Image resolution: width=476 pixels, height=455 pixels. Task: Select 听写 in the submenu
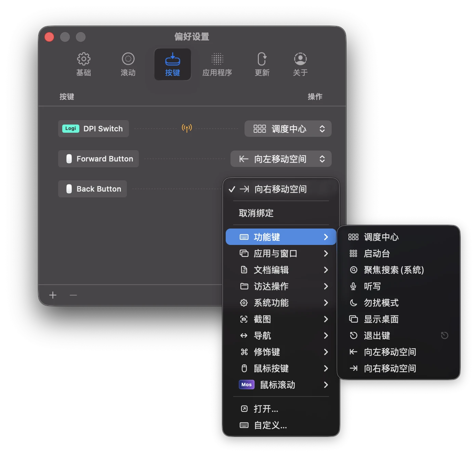point(398,286)
